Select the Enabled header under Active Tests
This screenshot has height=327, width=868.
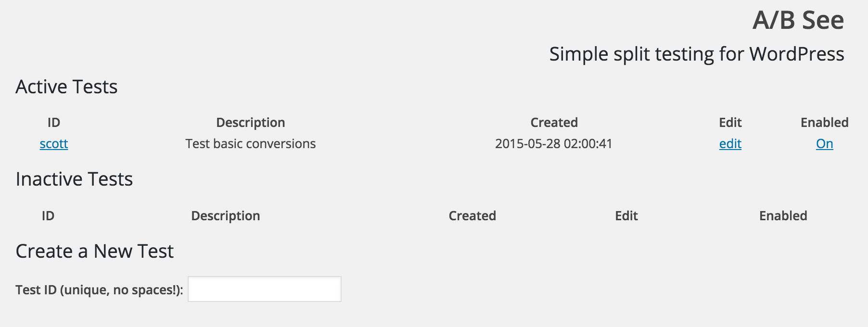(824, 123)
